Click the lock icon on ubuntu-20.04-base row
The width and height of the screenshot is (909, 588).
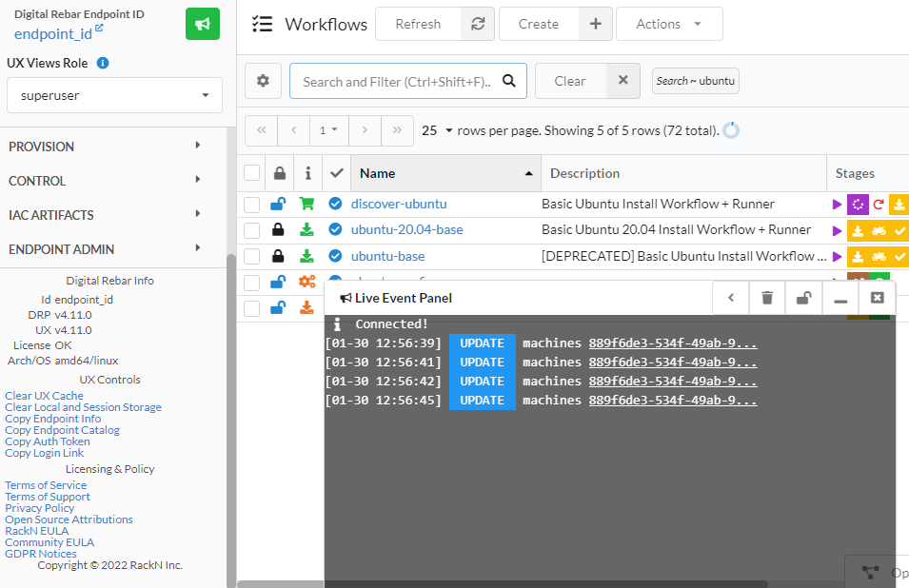(278, 229)
